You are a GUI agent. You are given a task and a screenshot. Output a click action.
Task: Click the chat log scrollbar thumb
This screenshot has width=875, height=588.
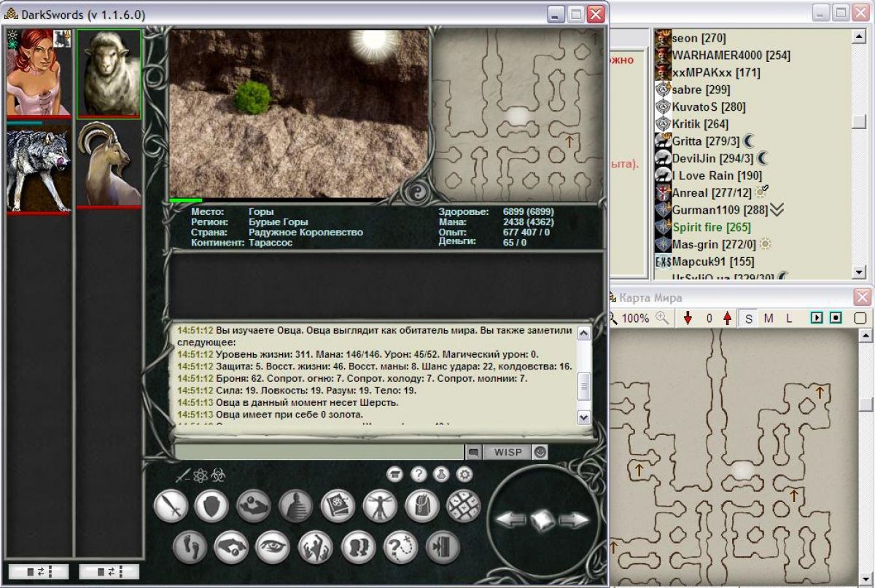pos(584,386)
